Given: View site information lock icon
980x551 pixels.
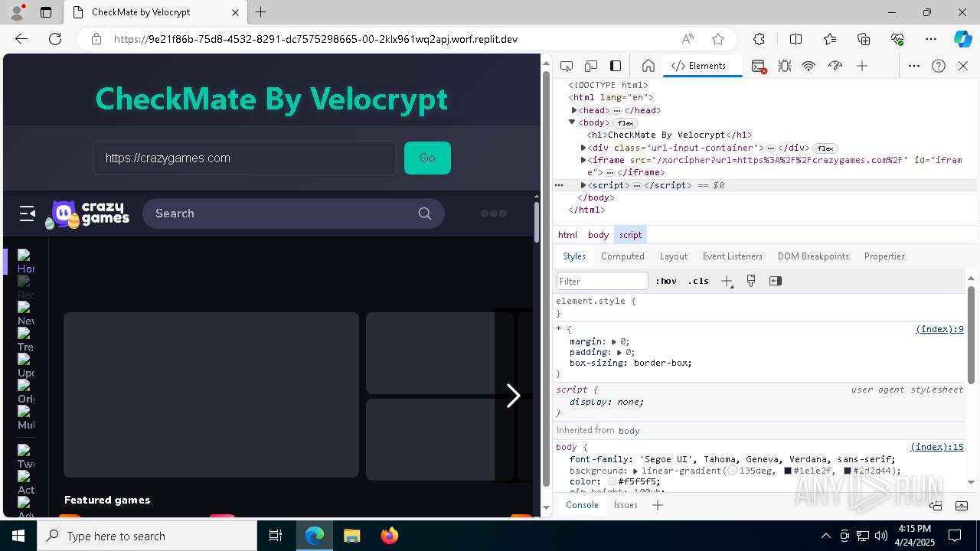Looking at the screenshot, I should tap(96, 39).
